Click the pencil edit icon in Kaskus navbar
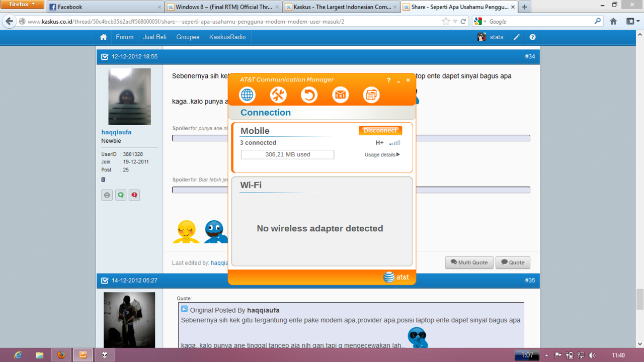644x362 pixels. 517,37
